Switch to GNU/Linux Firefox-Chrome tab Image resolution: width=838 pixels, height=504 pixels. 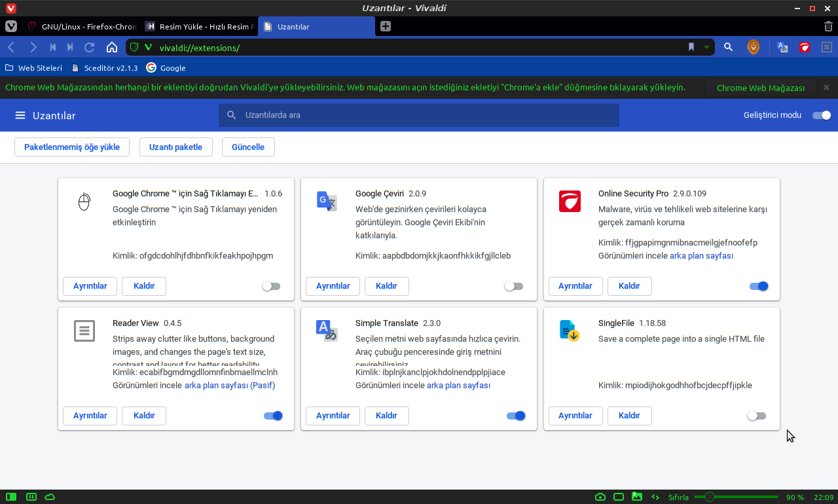[81, 27]
